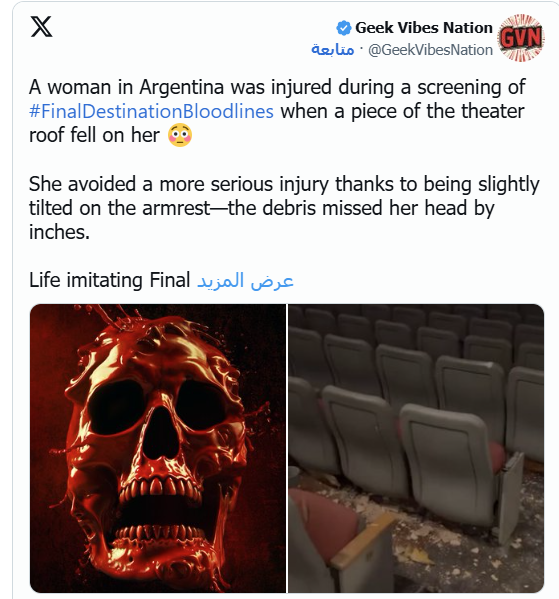This screenshot has height=599, width=559.
Task: Open the red skull poster image
Action: coord(158,448)
